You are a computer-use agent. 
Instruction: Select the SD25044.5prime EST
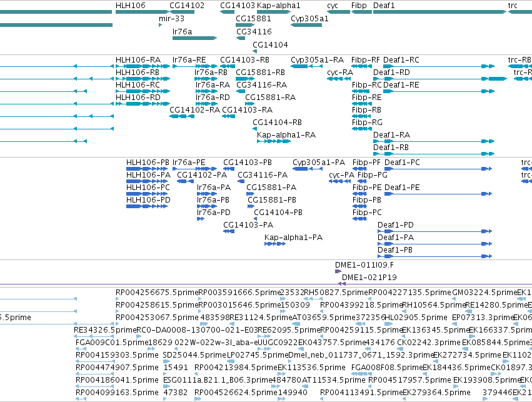(166, 361)
